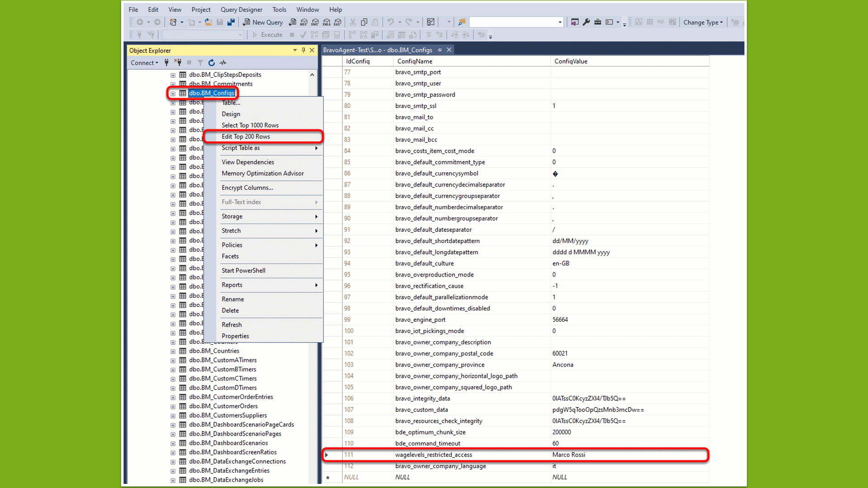The height and width of the screenshot is (488, 868).
Task: Click the ConfigName column header
Action: click(472, 61)
